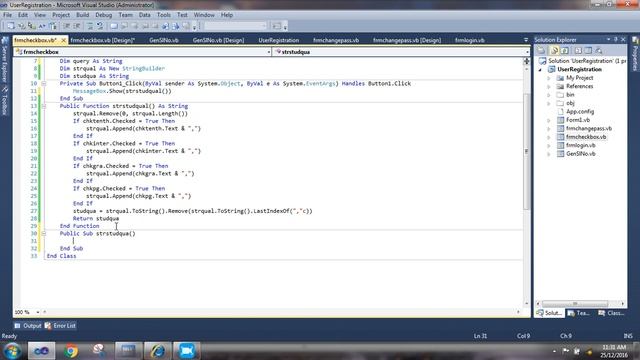The image size is (640, 360).
Task: Open the Build menu
Action: [x=82, y=15]
